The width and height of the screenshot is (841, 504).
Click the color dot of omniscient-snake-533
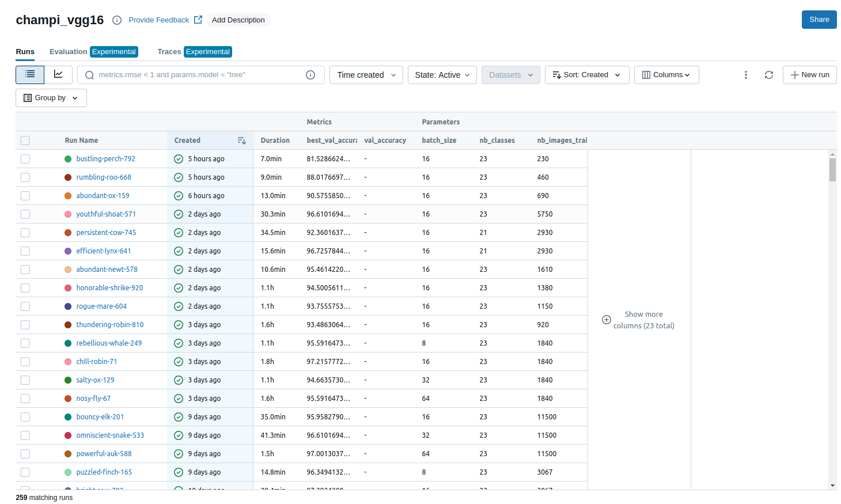(68, 435)
